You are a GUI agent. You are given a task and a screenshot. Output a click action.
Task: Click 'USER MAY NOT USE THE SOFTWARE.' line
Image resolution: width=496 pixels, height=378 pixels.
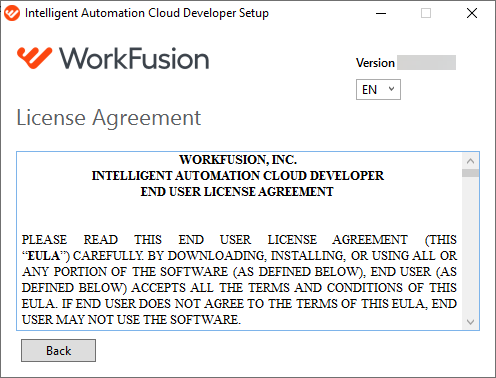point(131,319)
